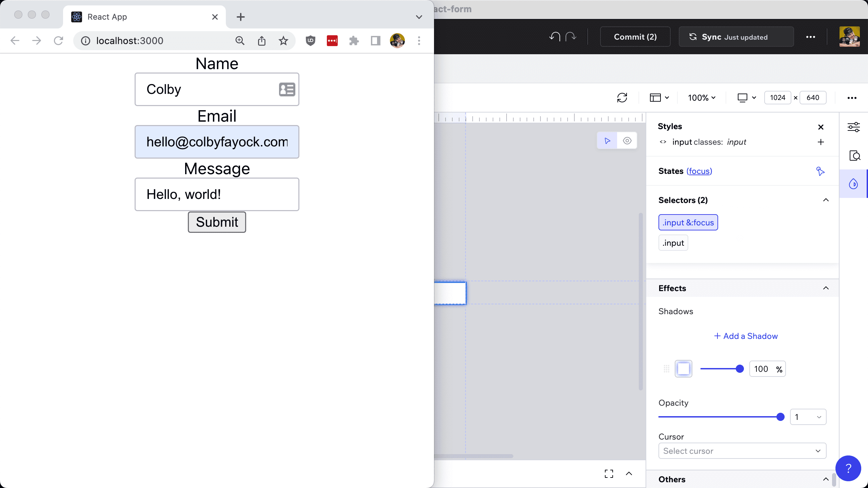This screenshot has height=488, width=868.
Task: Click the 1024 width field
Action: (777, 98)
